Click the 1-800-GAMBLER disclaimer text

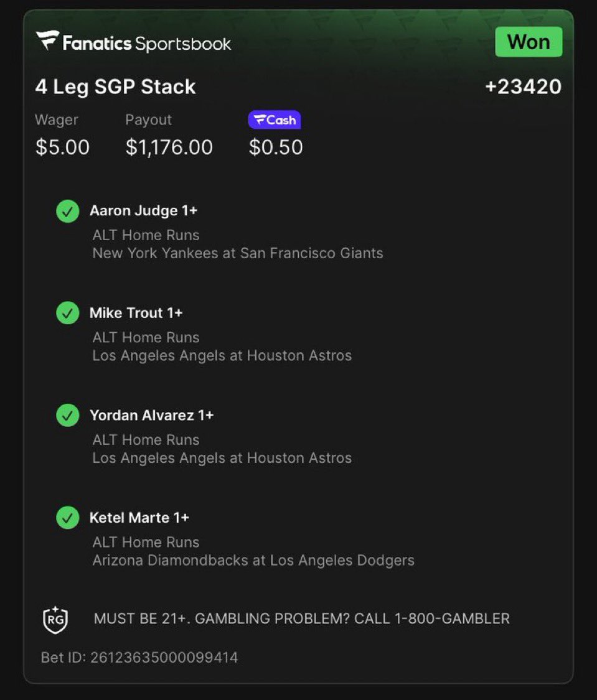click(x=302, y=618)
